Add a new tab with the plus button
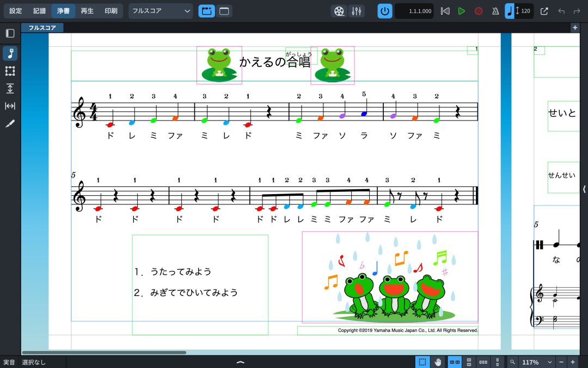The image size is (588, 368). pos(575,27)
